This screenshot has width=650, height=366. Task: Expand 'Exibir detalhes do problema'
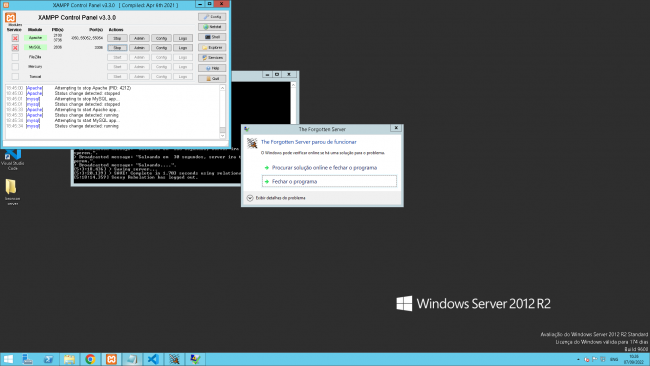click(x=276, y=198)
